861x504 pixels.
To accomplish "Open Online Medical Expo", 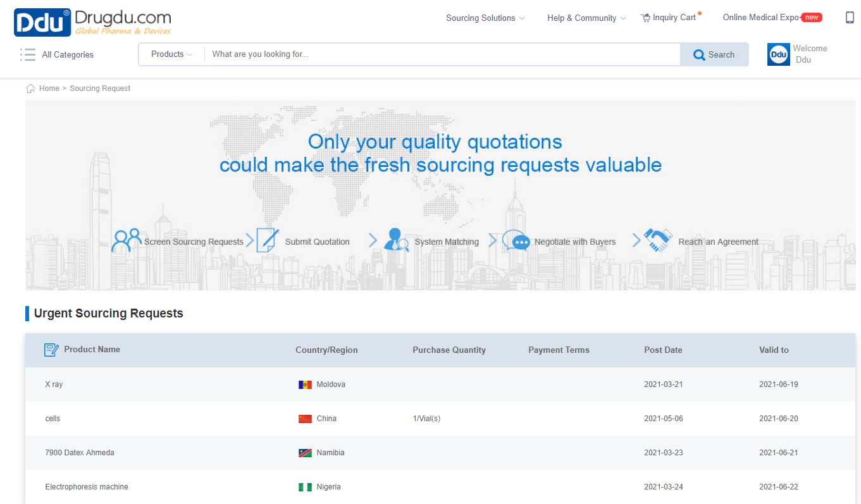I will click(x=760, y=18).
